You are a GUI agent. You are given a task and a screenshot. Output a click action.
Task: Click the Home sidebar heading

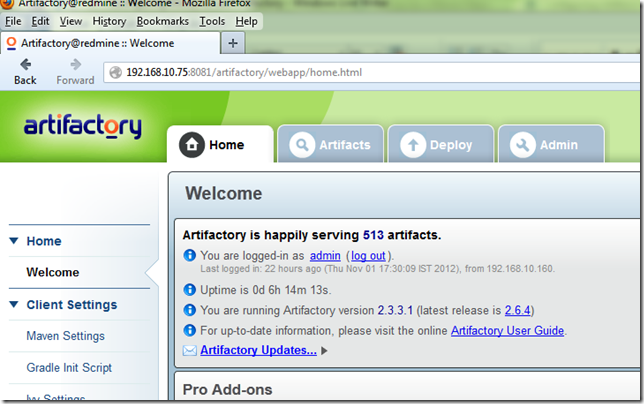[x=44, y=241]
